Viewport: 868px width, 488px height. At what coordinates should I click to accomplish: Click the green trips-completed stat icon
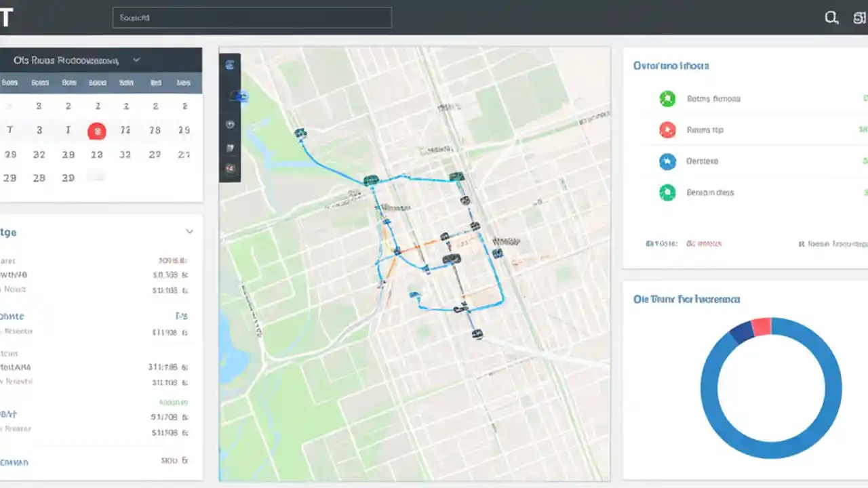click(x=667, y=98)
